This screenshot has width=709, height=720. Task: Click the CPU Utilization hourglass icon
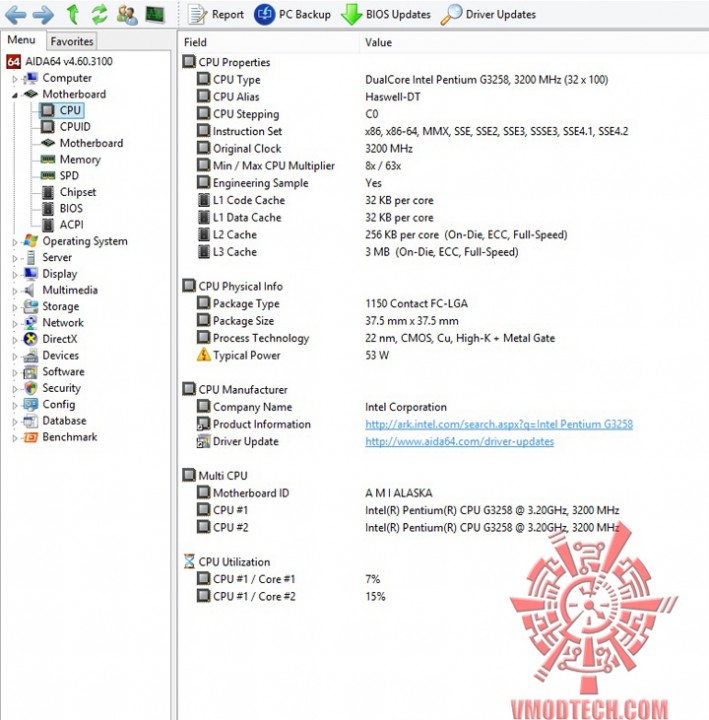[189, 562]
